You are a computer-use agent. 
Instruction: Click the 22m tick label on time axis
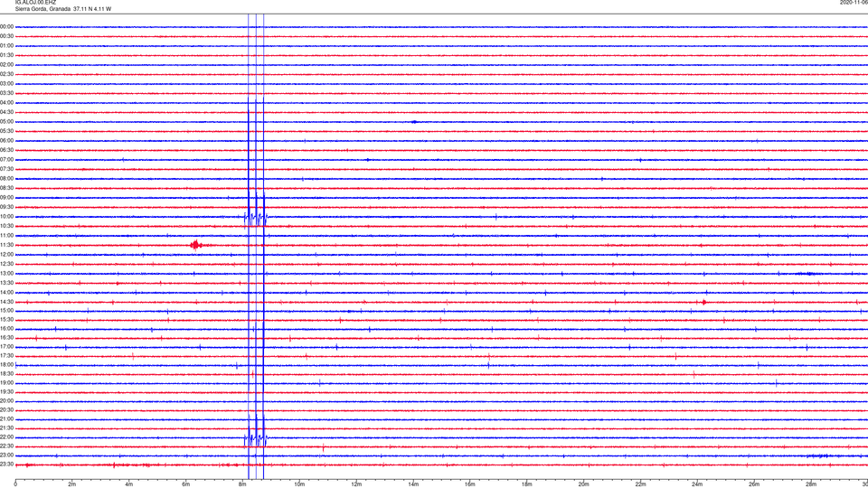pos(640,484)
